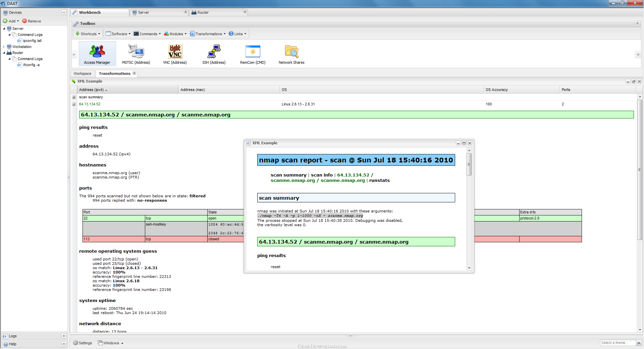Expand the Help panel
Image resolution: width=644 pixels, height=349 pixels.
pyautogui.click(x=64, y=344)
